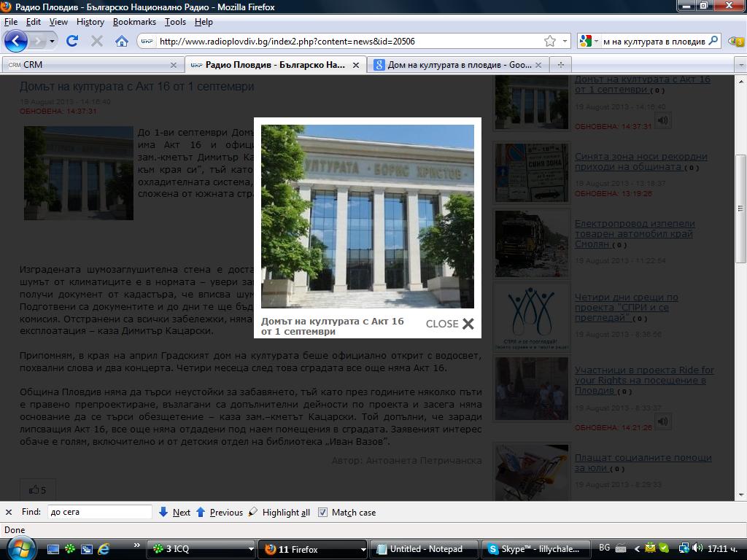747x560 pixels.
Task: Click the thumbs-up like icon
Action: tap(34, 489)
